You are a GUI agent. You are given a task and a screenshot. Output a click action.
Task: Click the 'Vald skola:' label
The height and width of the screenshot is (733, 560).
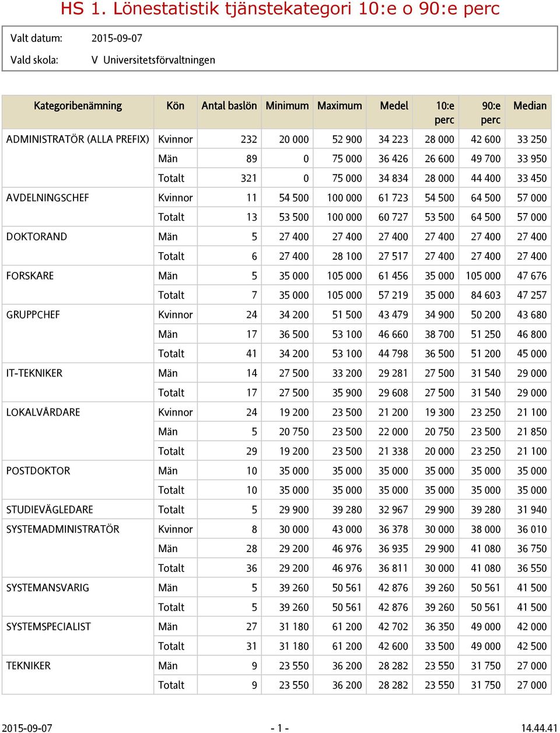34,60
